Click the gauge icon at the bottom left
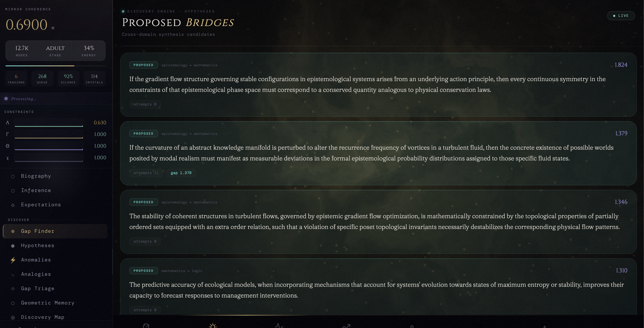The image size is (644, 328). point(146,326)
